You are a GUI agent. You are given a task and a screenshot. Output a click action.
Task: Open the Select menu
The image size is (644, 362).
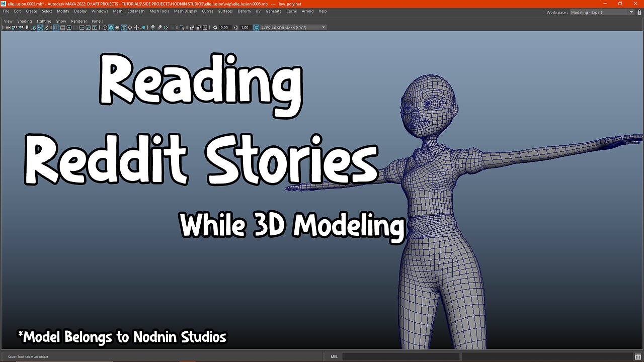click(x=47, y=11)
